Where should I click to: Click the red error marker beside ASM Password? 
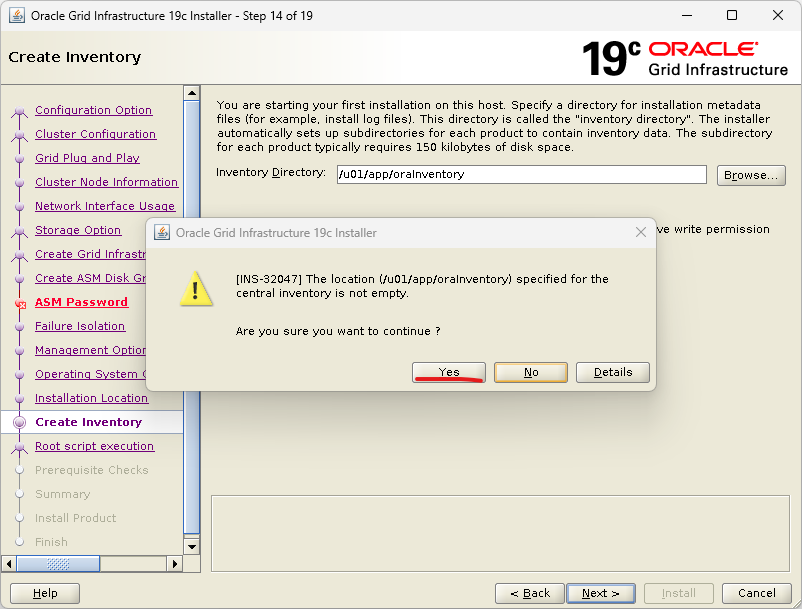coord(20,304)
